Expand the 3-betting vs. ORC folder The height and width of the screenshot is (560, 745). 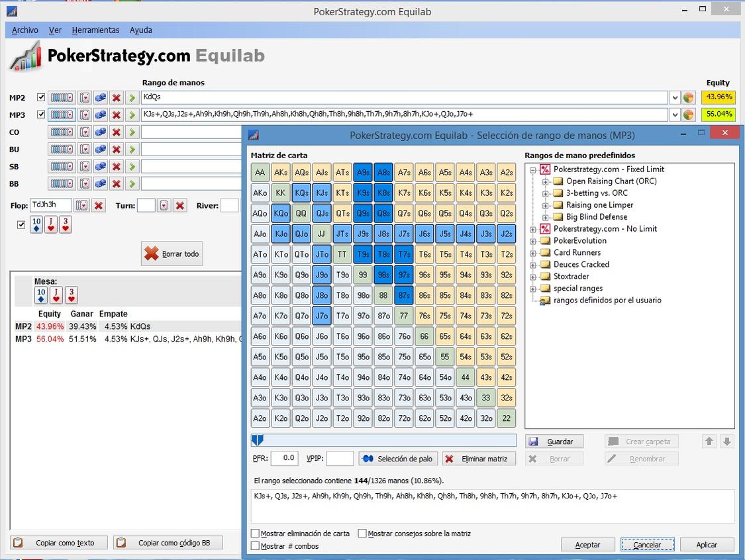(x=546, y=193)
